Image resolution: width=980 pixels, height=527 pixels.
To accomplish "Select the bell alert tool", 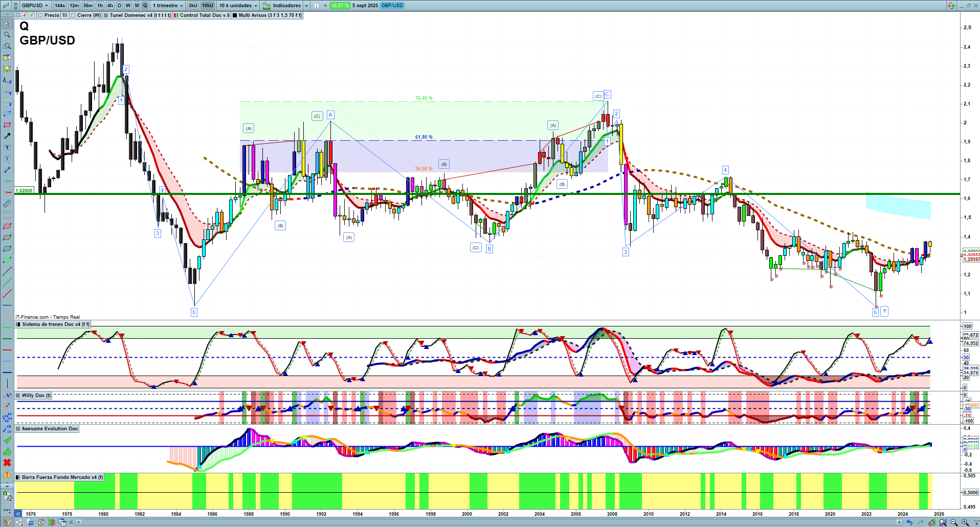I will click(x=7, y=69).
